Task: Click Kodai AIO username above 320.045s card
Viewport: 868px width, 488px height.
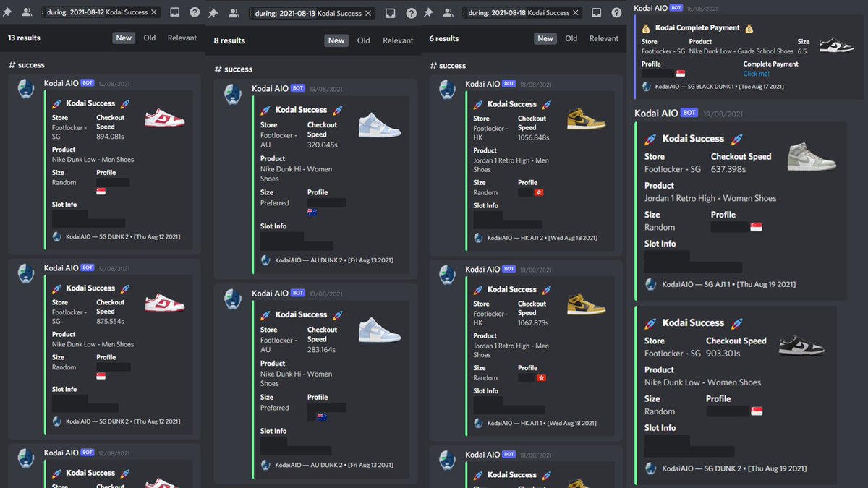Action: coord(270,88)
